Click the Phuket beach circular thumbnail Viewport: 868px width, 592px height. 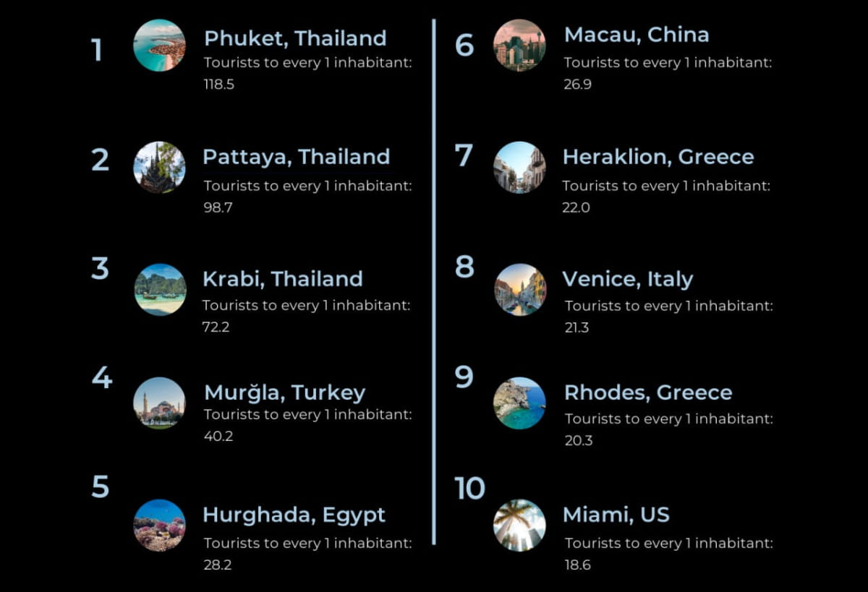coord(159,45)
